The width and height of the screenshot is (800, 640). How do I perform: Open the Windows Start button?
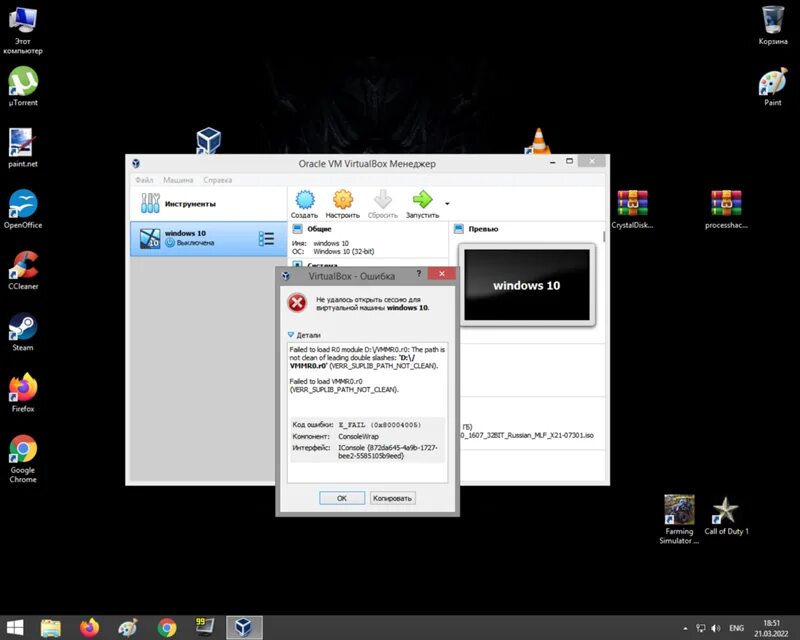tap(14, 627)
